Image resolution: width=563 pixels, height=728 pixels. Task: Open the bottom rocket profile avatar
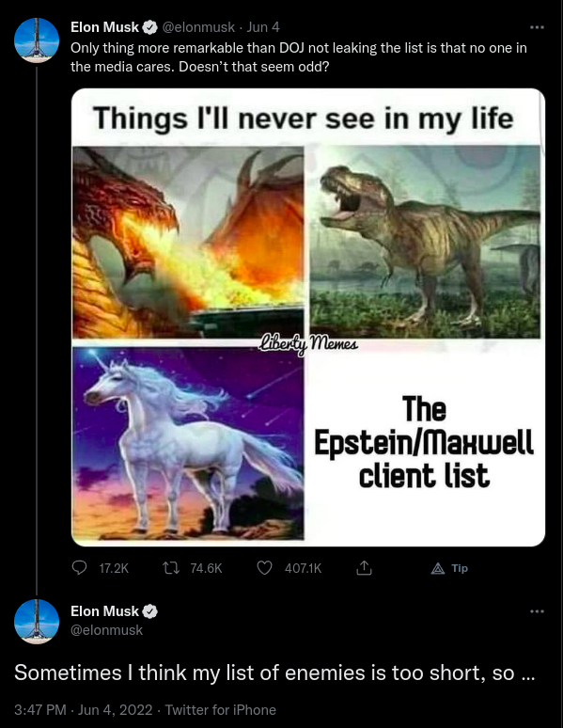click(37, 621)
